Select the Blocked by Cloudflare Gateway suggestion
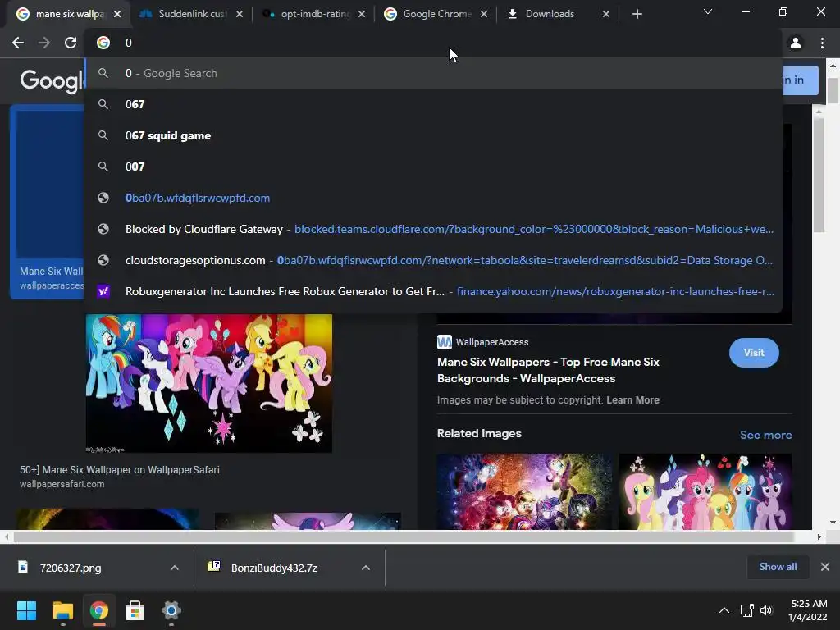The height and width of the screenshot is (630, 840). 433,229
